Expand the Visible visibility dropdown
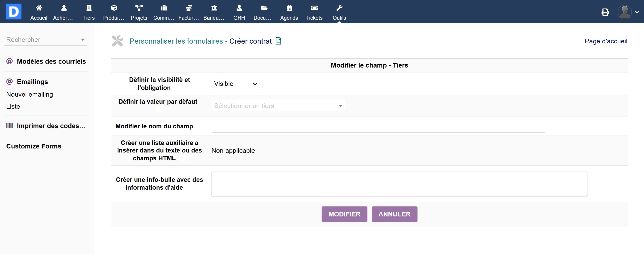 235,84
